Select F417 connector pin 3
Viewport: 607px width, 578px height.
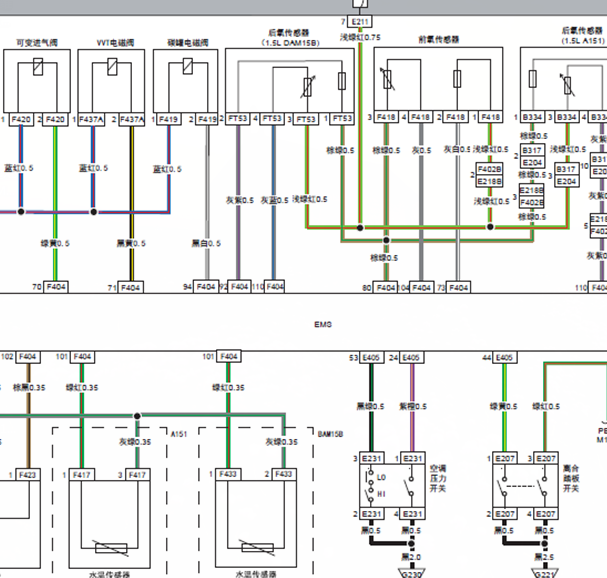137,474
